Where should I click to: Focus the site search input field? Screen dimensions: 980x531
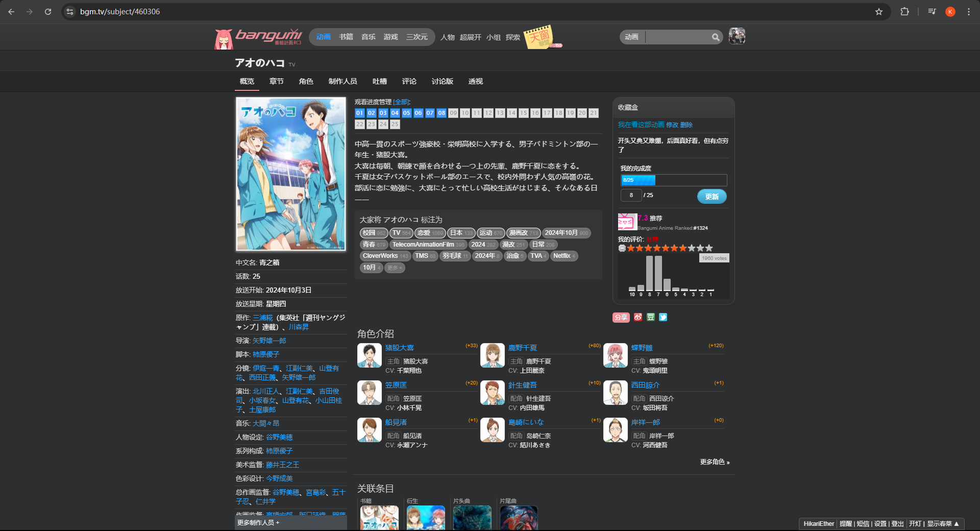pyautogui.click(x=679, y=37)
